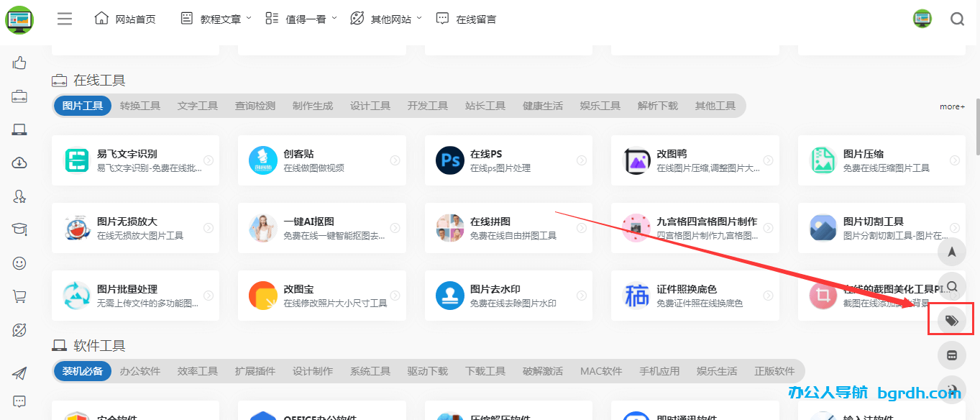Click the floating calculator icon button
This screenshot has width=980, height=420.
(952, 355)
